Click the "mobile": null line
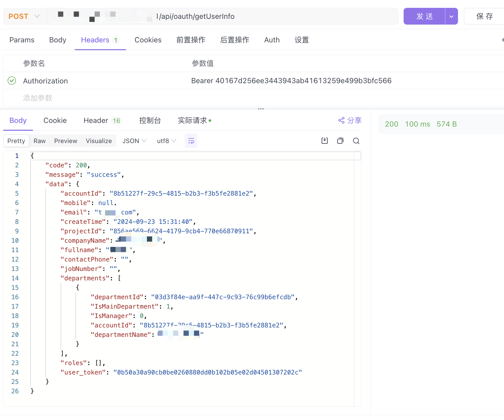The height and width of the screenshot is (420, 504). 88,203
